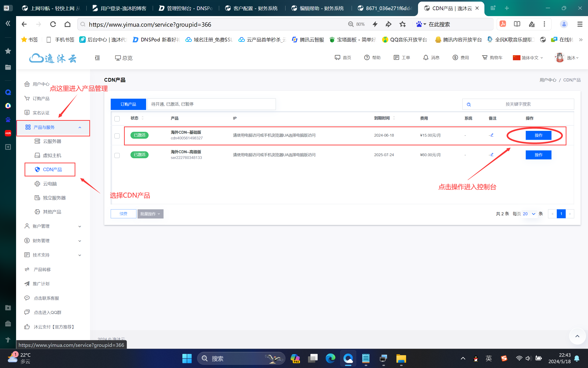
Task: Expand the 财务管理 menu
Action: pyautogui.click(x=53, y=241)
